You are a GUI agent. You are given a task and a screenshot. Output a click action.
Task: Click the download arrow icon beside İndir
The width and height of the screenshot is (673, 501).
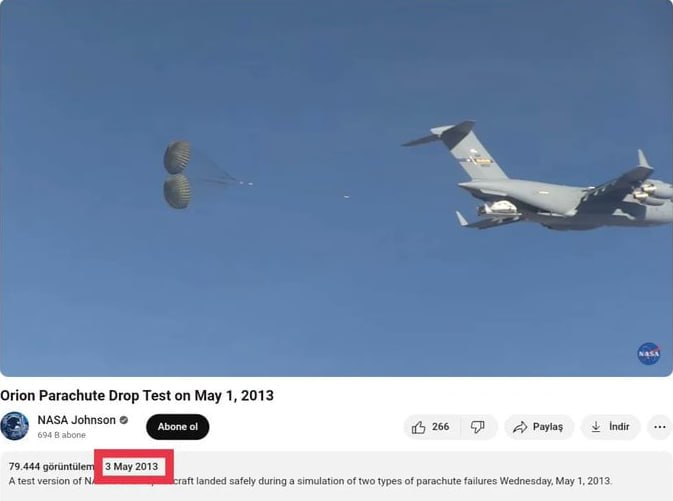[x=596, y=427]
